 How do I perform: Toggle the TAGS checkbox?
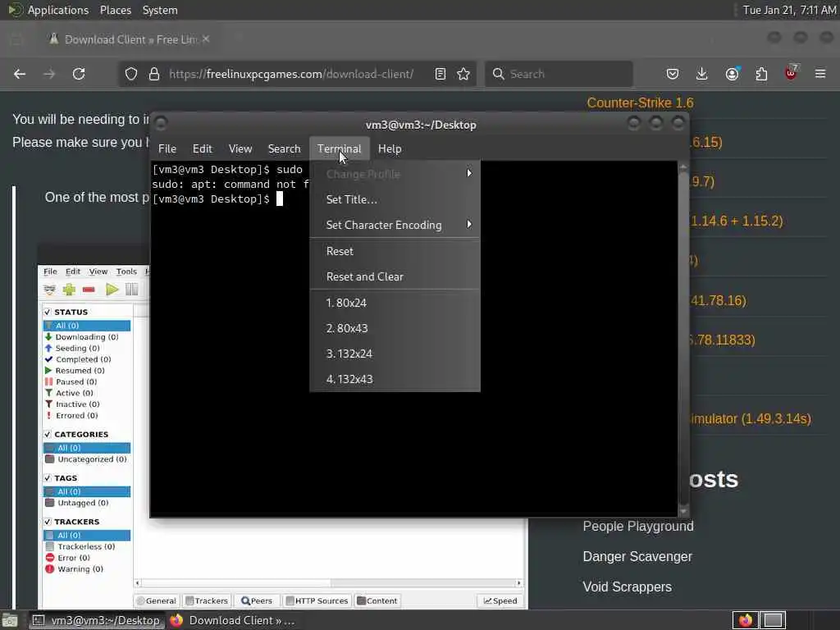(x=48, y=478)
